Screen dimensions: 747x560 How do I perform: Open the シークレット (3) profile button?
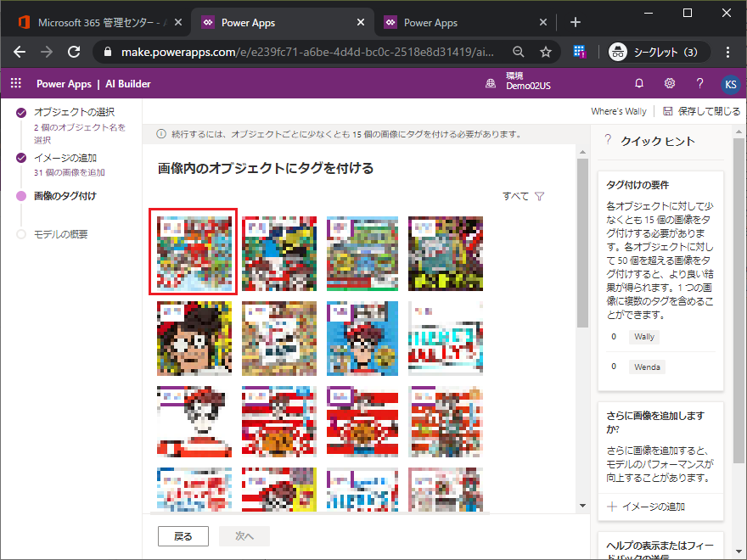tap(659, 52)
